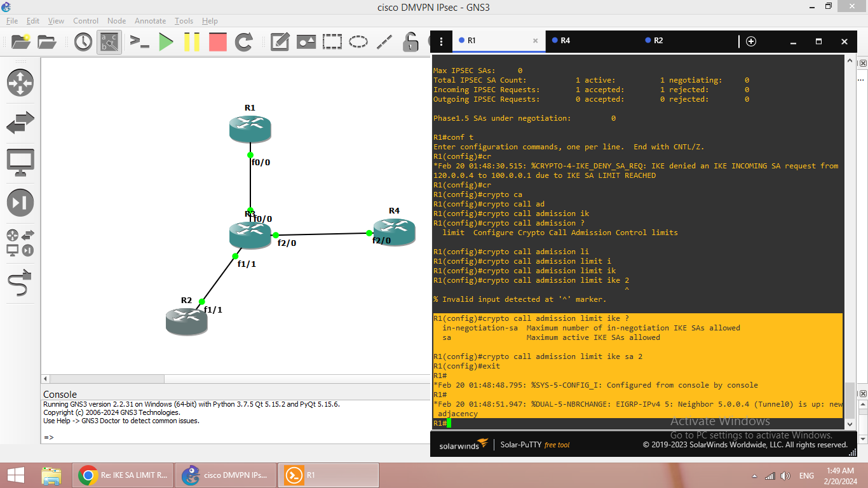Toggle the lock/unlock items padlock
This screenshot has width=868, height=488.
pos(411,43)
